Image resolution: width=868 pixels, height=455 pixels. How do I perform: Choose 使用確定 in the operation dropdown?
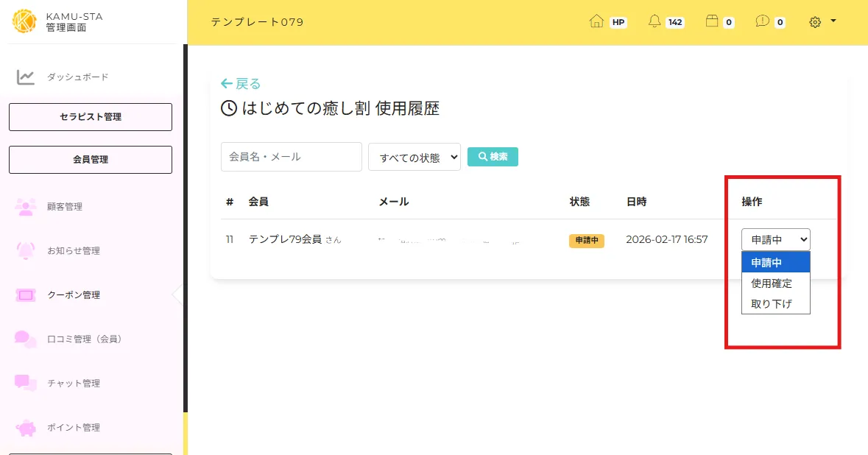coord(772,283)
